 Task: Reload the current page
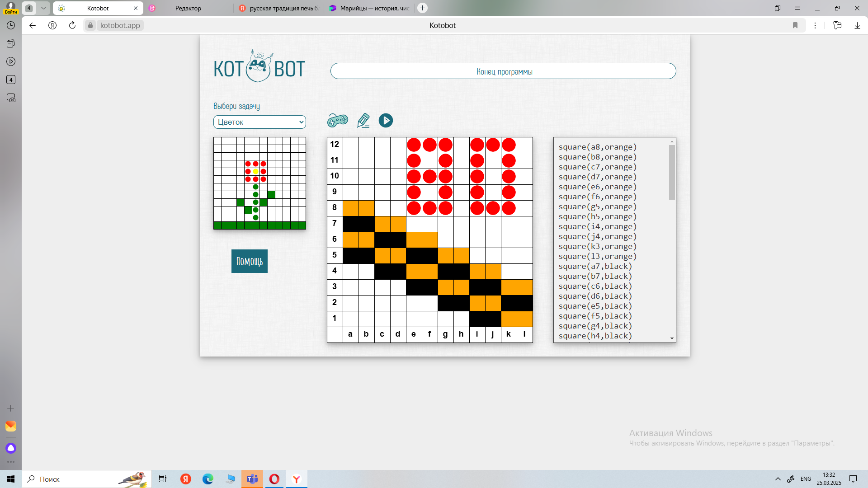[72, 25]
